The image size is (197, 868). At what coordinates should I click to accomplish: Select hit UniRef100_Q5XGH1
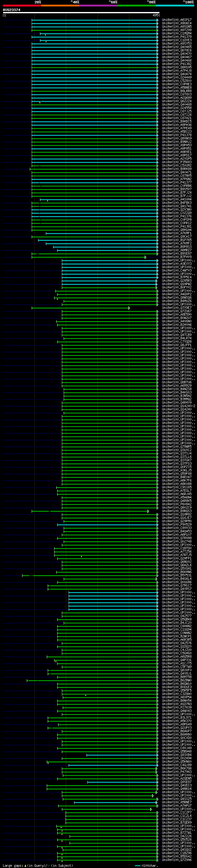coord(177,568)
